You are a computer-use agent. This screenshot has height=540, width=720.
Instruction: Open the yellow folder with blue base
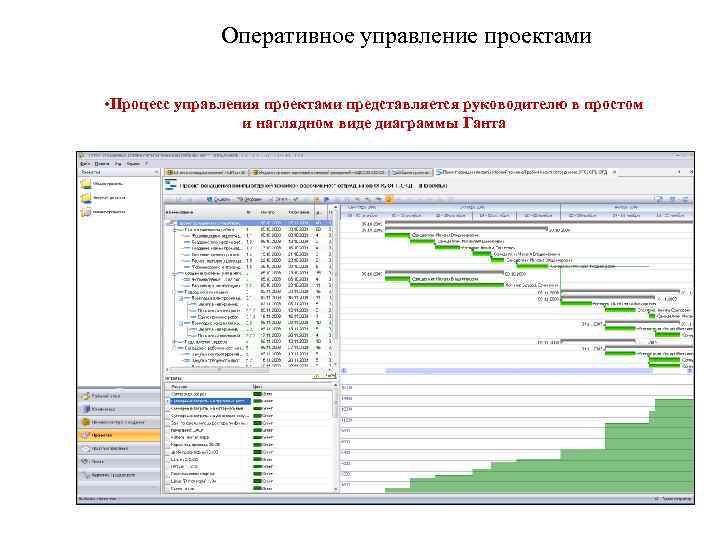(86, 198)
